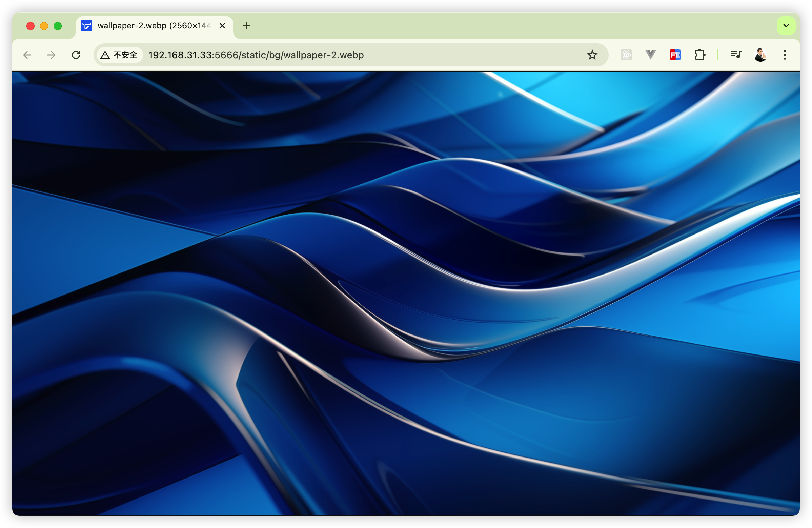Click the React Developer Tools extension icon
Screen dimensions: 812x528
(x=626, y=55)
